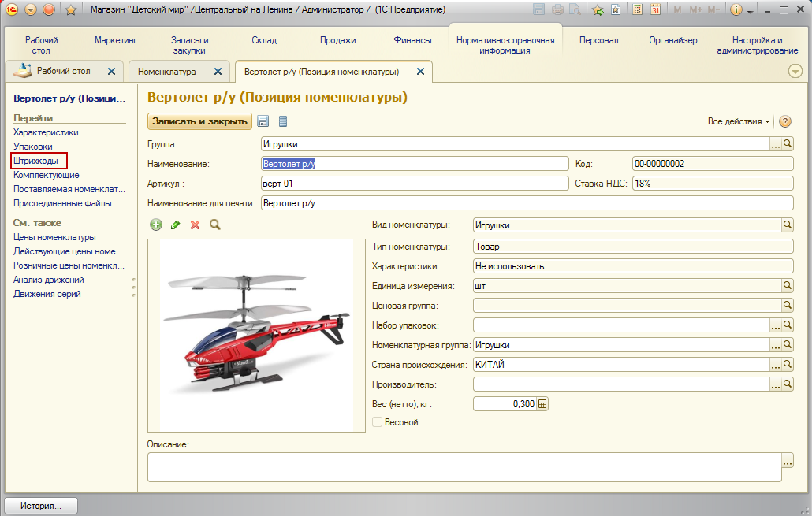The height and width of the screenshot is (516, 812).
Task: Open help question mark icon
Action: tap(785, 121)
